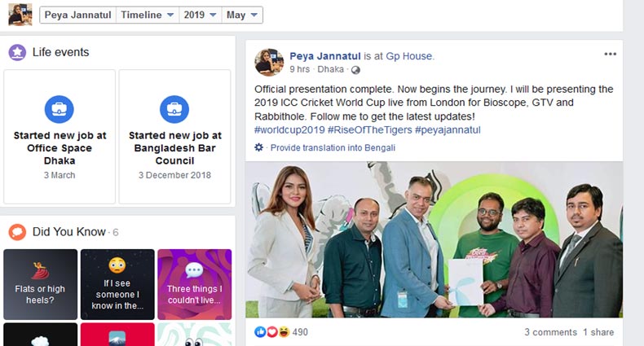Click briefcase icon for Bangladesh Bar Council
The width and height of the screenshot is (644, 346).
coord(174,109)
